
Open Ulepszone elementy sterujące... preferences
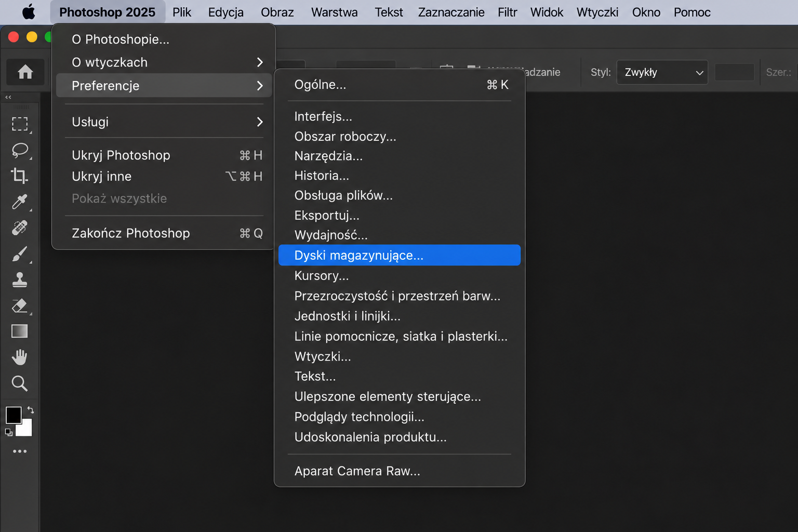(400, 396)
